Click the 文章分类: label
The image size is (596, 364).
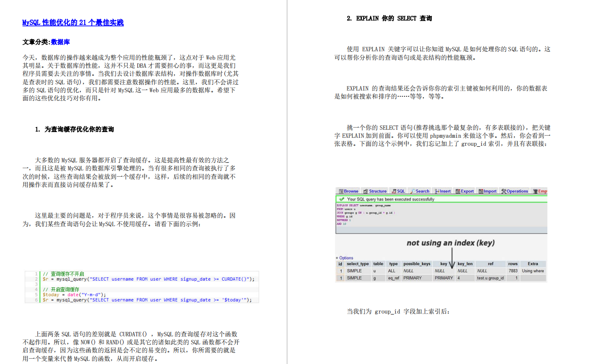point(37,42)
